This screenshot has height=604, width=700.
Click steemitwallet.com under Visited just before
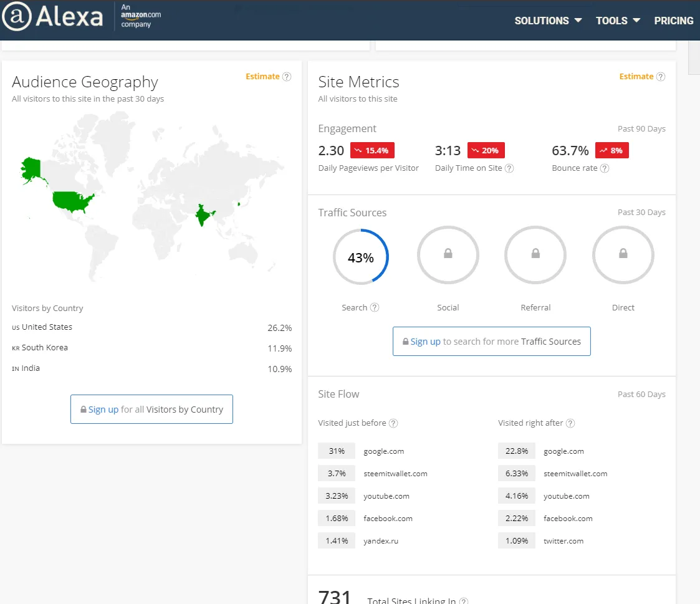click(395, 474)
